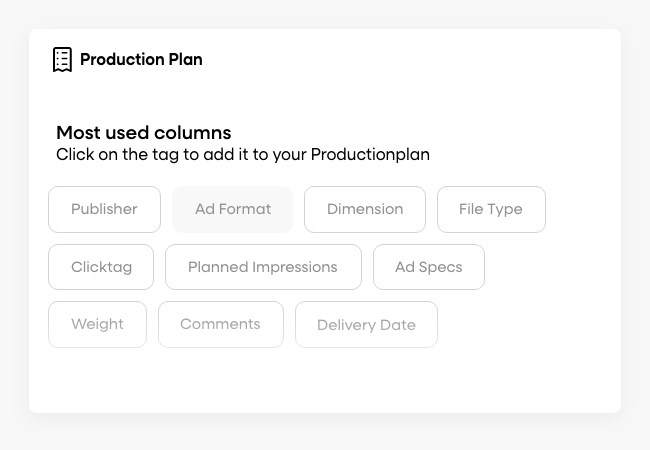Click the Ad Specs tag

pyautogui.click(x=429, y=267)
